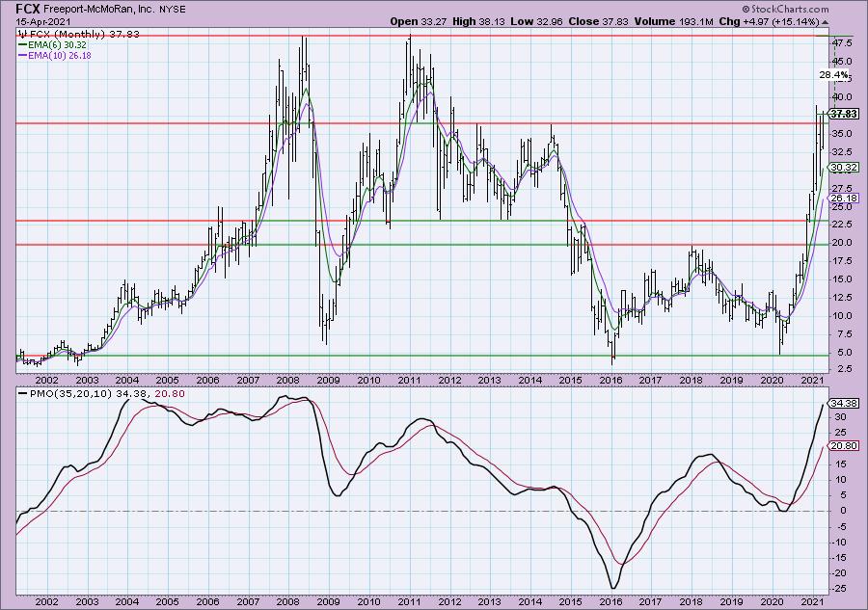This screenshot has width=868, height=610.
Task: Click the 20.80 PMO signal value tag
Action: 844,446
